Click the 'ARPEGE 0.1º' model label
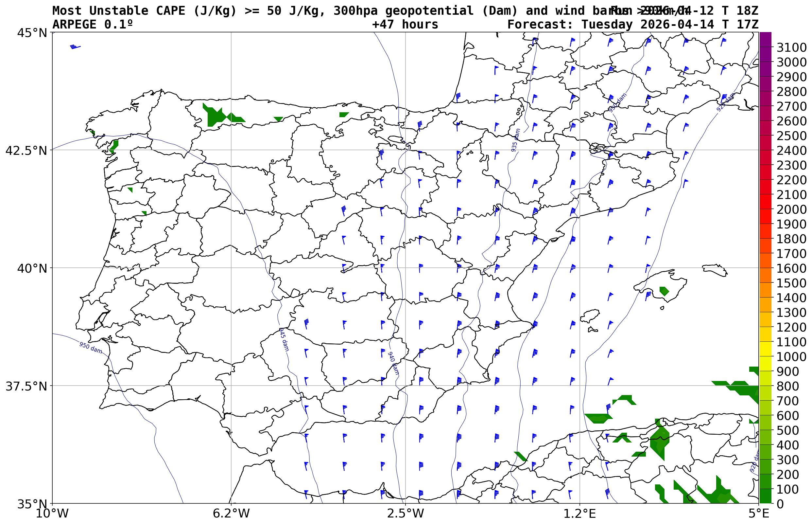The width and height of the screenshot is (812, 525). click(92, 25)
